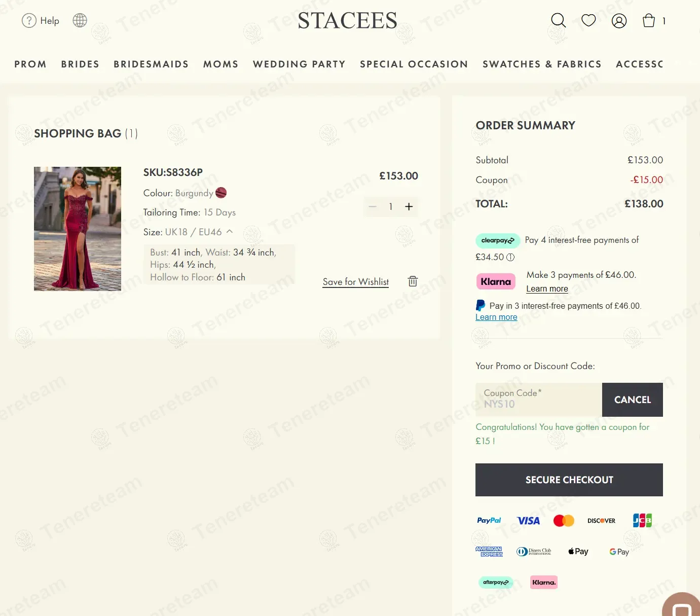The width and height of the screenshot is (700, 616).
Task: Open the shopping bag icon
Action: point(649,20)
